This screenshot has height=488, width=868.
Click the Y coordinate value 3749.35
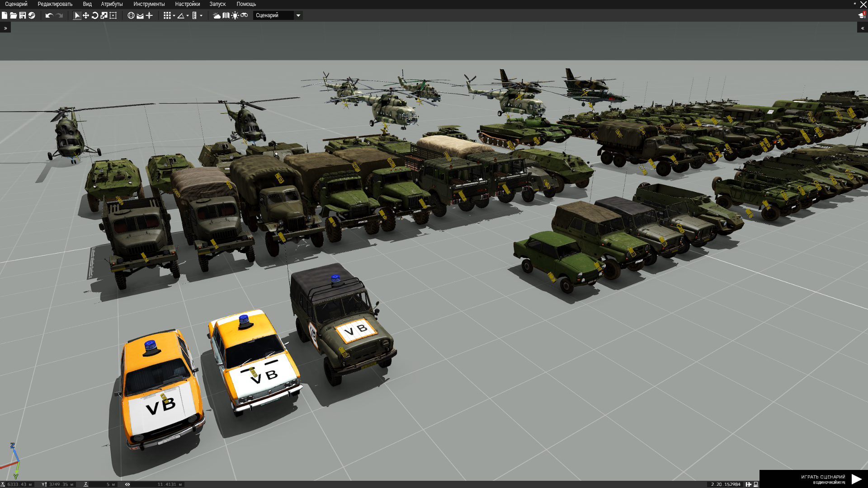61,484
